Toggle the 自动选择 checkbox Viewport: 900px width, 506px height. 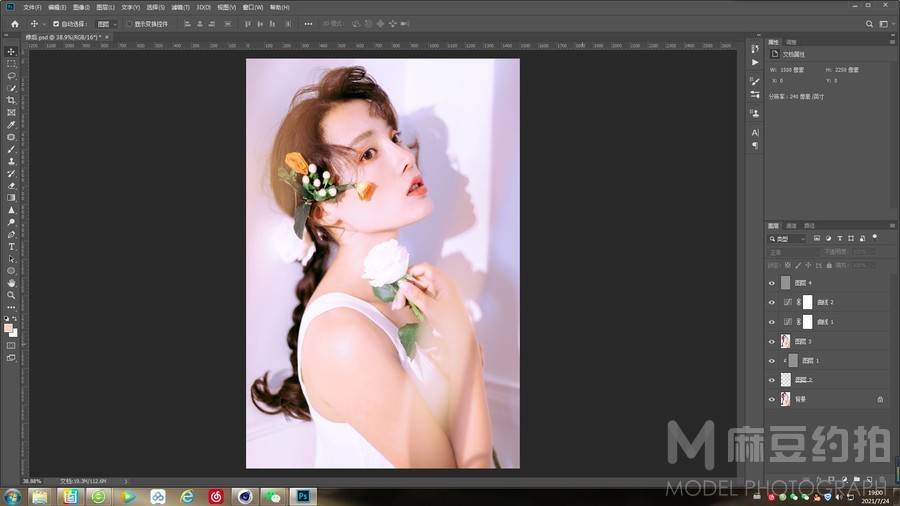56,24
